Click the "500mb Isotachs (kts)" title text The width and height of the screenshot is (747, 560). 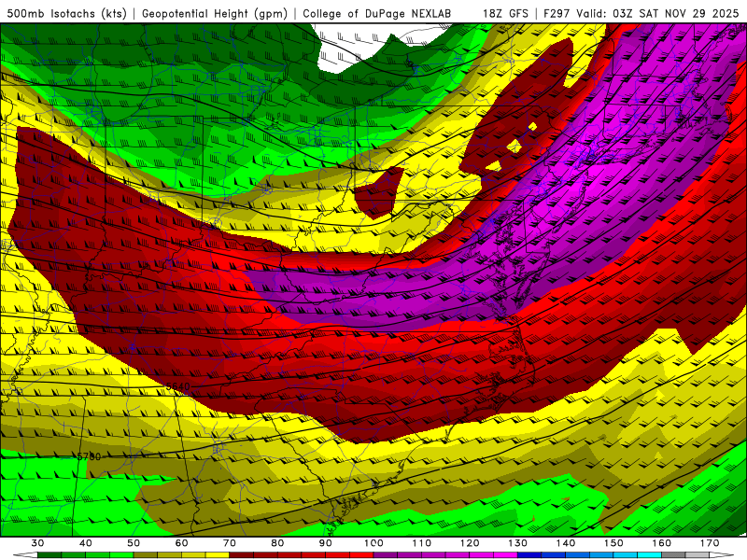pyautogui.click(x=66, y=13)
